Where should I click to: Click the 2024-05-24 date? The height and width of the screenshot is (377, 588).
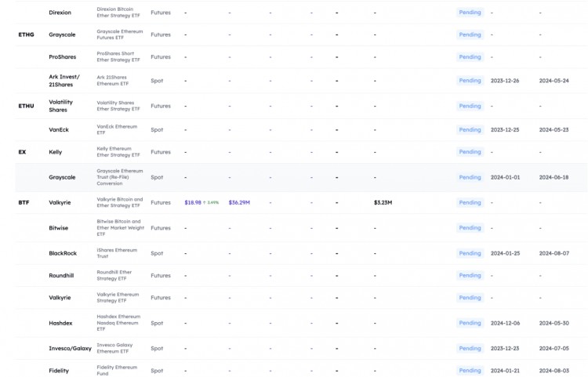pos(554,81)
